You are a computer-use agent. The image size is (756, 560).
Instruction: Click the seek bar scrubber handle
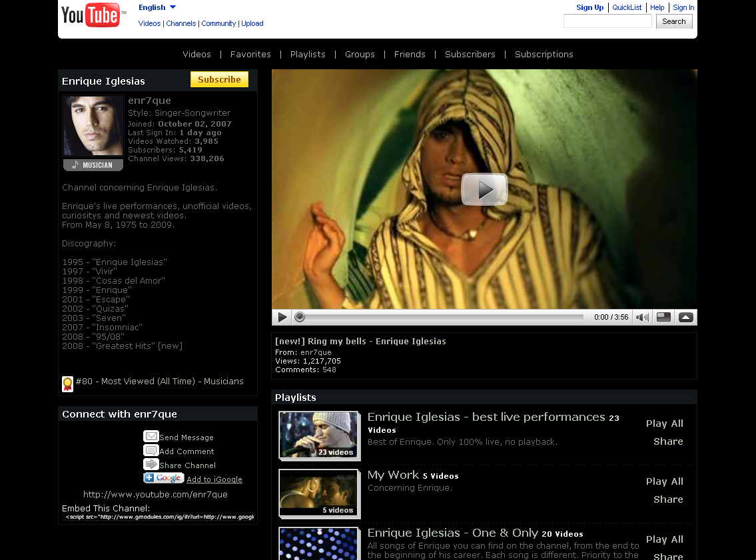click(x=300, y=317)
